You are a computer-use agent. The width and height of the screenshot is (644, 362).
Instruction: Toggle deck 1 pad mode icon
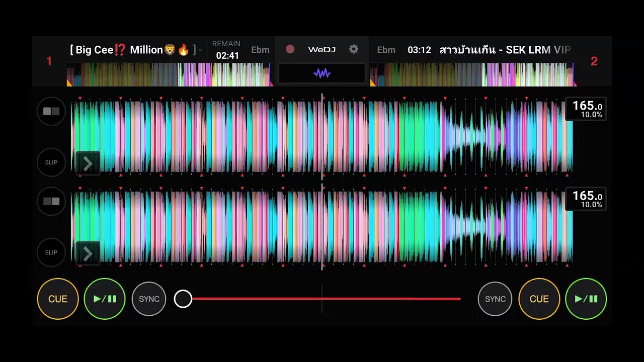click(51, 111)
